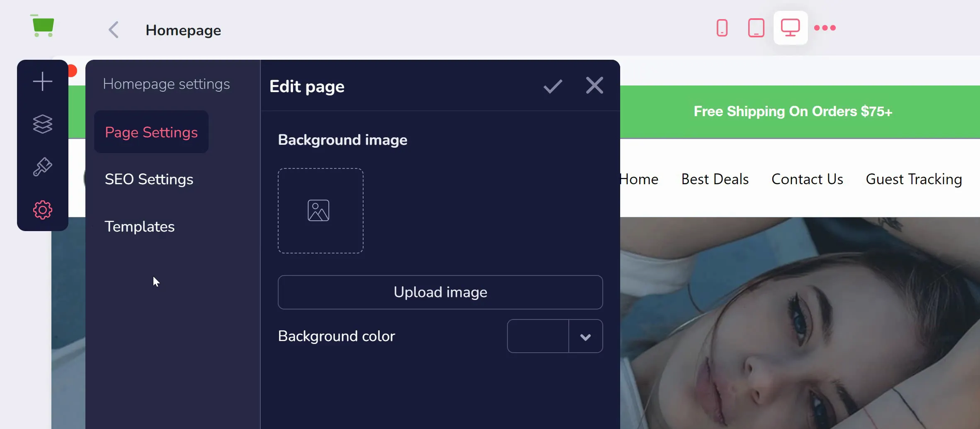This screenshot has height=429, width=980.
Task: Open the layers stack panel
Action: click(x=43, y=124)
